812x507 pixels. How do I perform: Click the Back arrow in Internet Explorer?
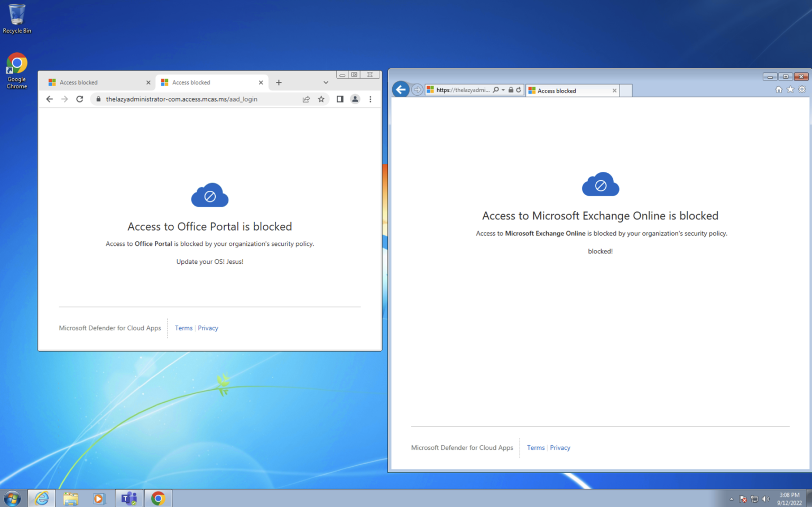[401, 89]
